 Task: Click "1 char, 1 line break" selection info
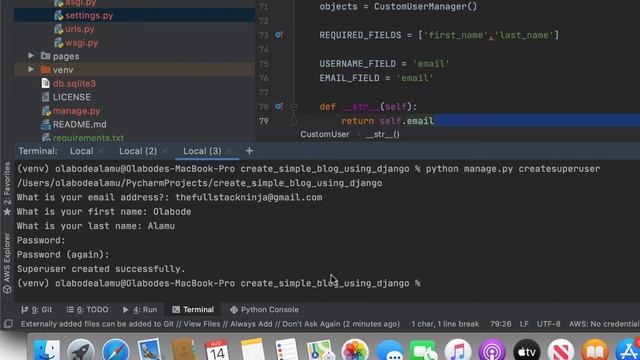445,324
